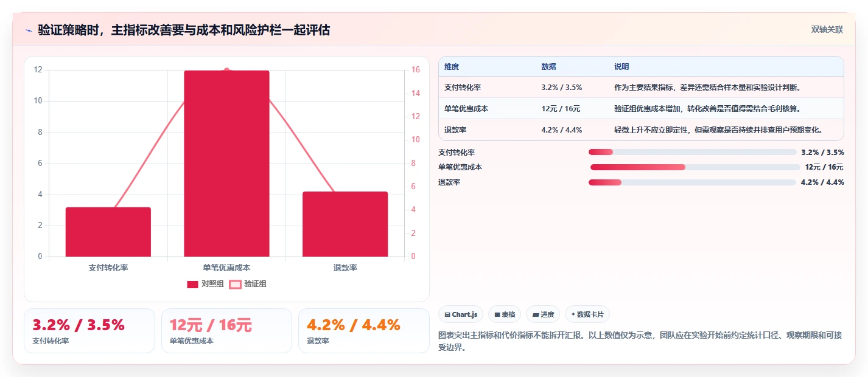Click the 单笔优惠成本 progress bar
This screenshot has width=868, height=377.
[695, 167]
